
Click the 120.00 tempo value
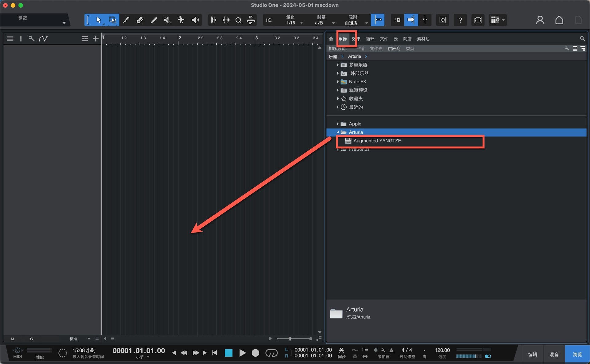[x=442, y=350]
